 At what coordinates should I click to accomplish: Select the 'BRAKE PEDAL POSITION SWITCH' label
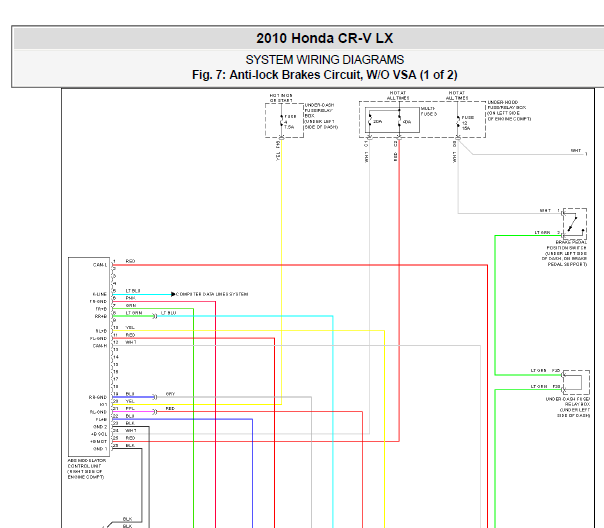click(x=564, y=253)
